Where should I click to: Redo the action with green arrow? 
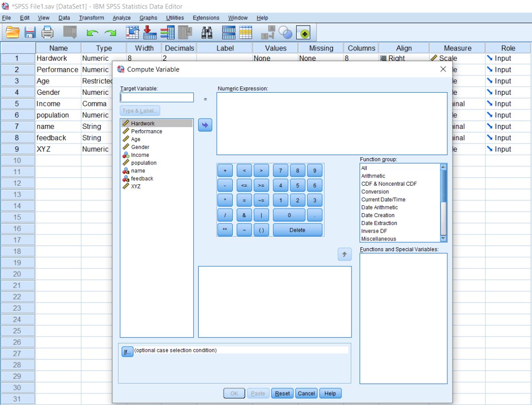pyautogui.click(x=110, y=33)
